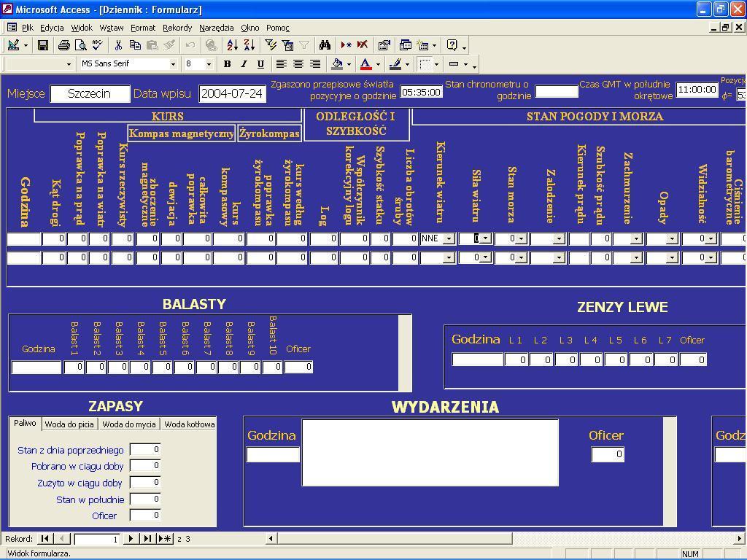Switch to Woda kotłowa tab
This screenshot has width=747, height=560.
pos(189,424)
